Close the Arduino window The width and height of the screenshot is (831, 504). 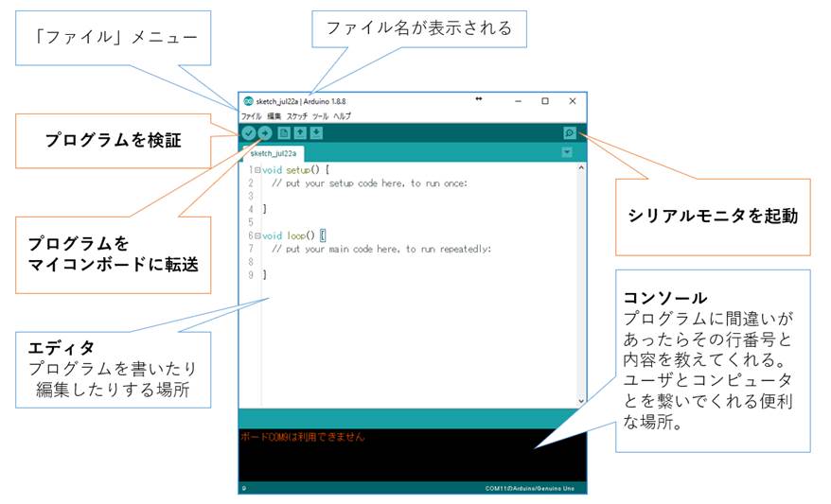(573, 101)
